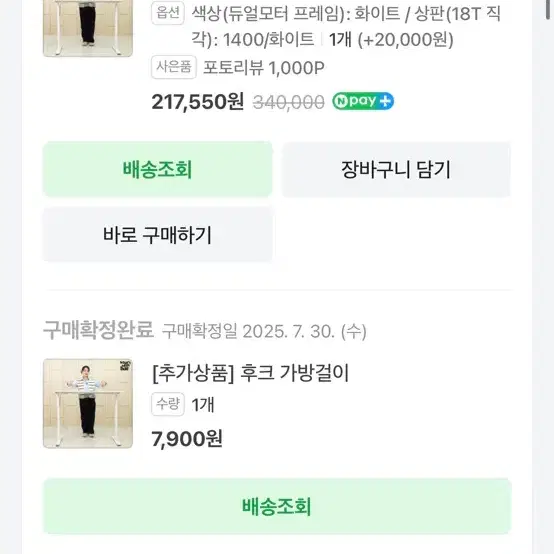Click the 사은품 tag label

[x=174, y=67]
